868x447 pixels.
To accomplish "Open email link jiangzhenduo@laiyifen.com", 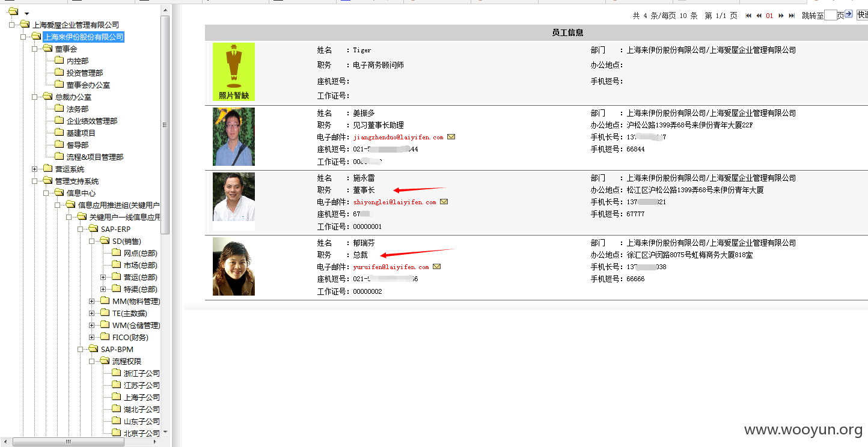I will click(x=398, y=137).
